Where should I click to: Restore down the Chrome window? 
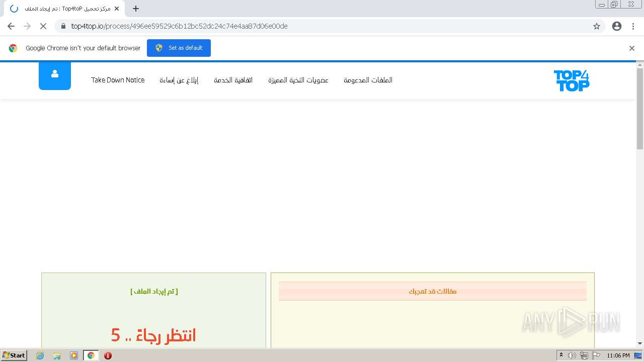(x=614, y=5)
